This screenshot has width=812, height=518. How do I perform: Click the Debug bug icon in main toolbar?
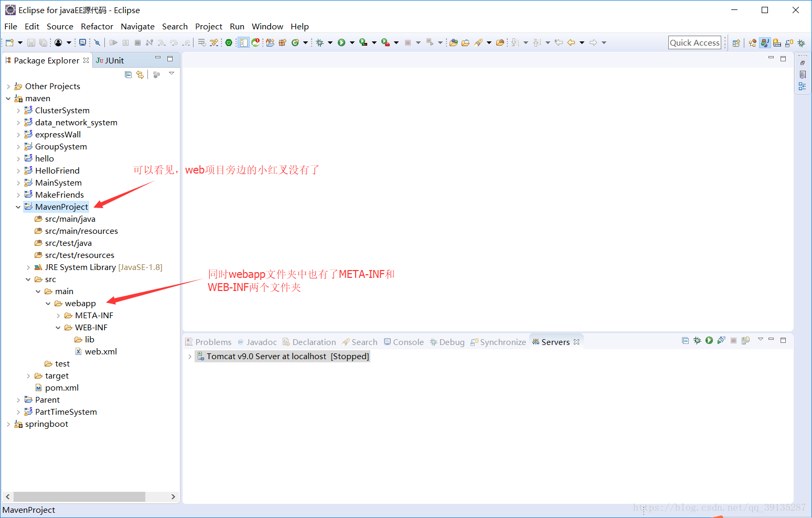[319, 42]
